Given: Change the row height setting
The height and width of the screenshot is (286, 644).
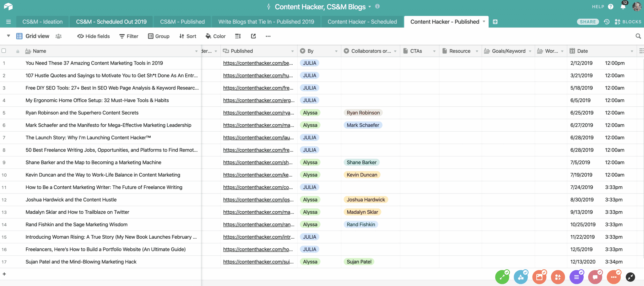Looking at the screenshot, I should coord(238,36).
